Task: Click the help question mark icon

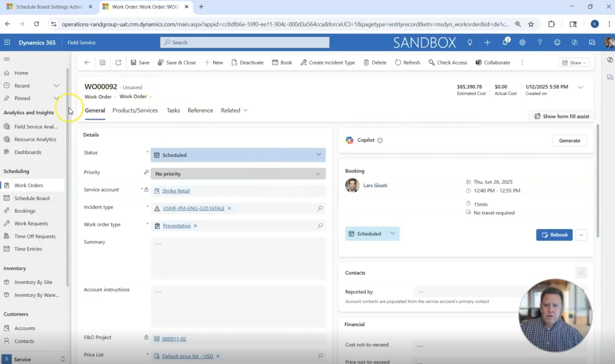Action: pyautogui.click(x=540, y=42)
